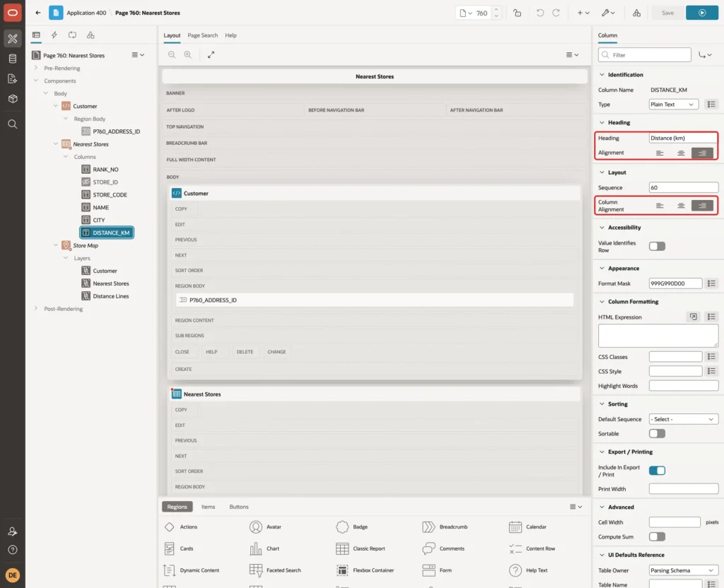Open the Shared Components icon in toolbar
Image resolution: width=724 pixels, height=588 pixels.
coord(636,13)
